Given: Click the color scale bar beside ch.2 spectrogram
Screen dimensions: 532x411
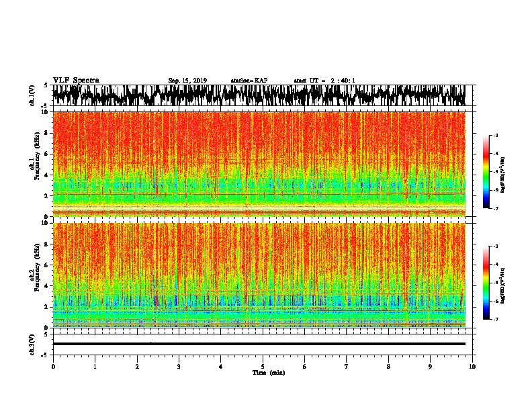Looking at the screenshot, I should 486,283.
